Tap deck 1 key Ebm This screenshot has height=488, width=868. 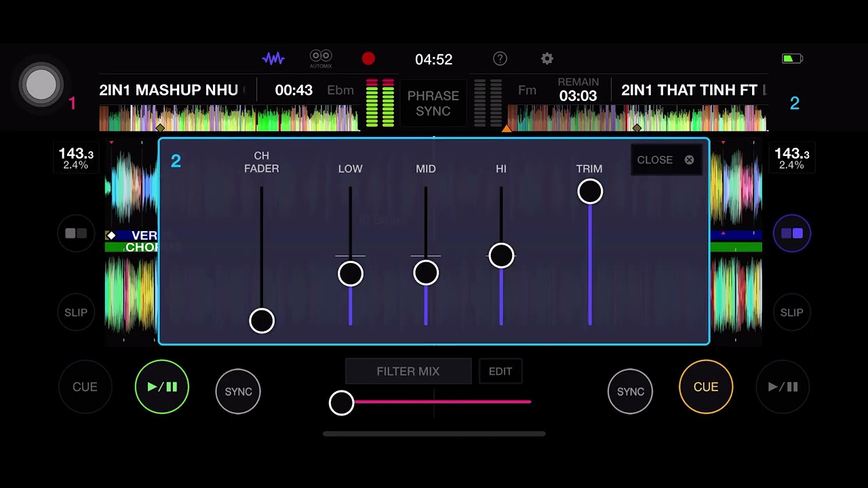pyautogui.click(x=340, y=90)
